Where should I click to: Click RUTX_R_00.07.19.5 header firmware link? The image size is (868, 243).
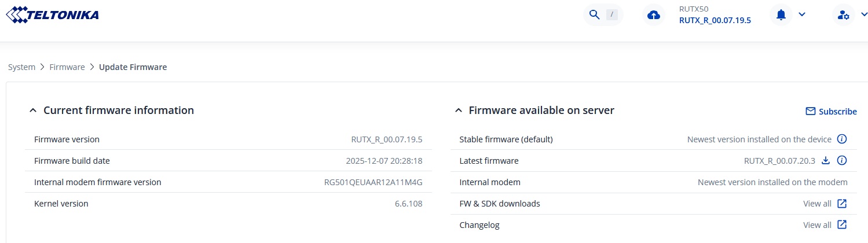[x=715, y=21]
